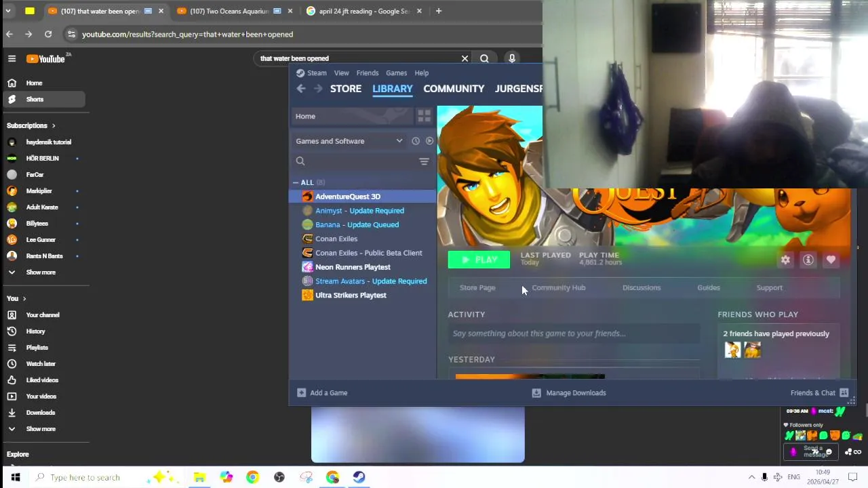Image resolution: width=868 pixels, height=488 pixels.
Task: Open Shorts in the YouTube sidebar
Action: (x=44, y=99)
